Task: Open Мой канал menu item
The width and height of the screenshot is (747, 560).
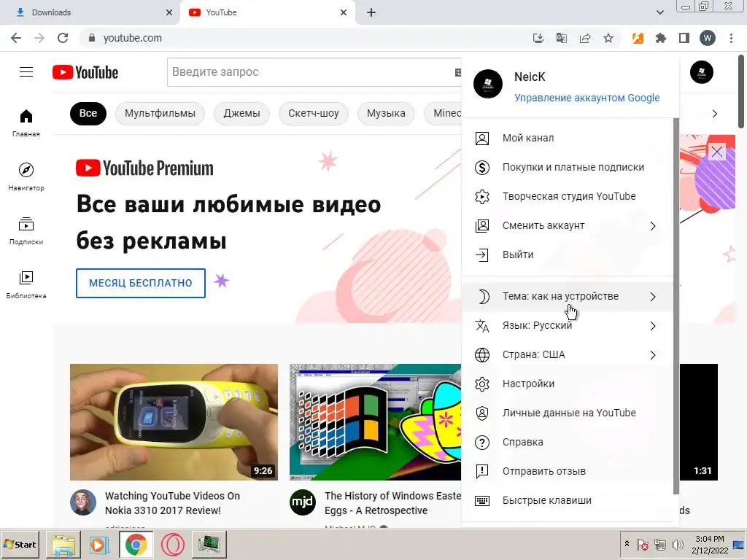Action: (567, 138)
